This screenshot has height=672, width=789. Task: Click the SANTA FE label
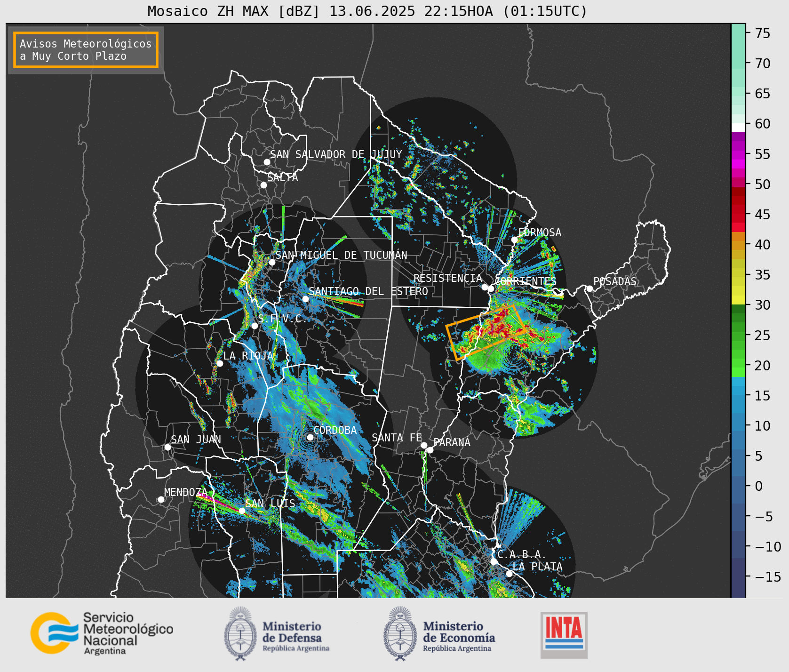point(397,438)
